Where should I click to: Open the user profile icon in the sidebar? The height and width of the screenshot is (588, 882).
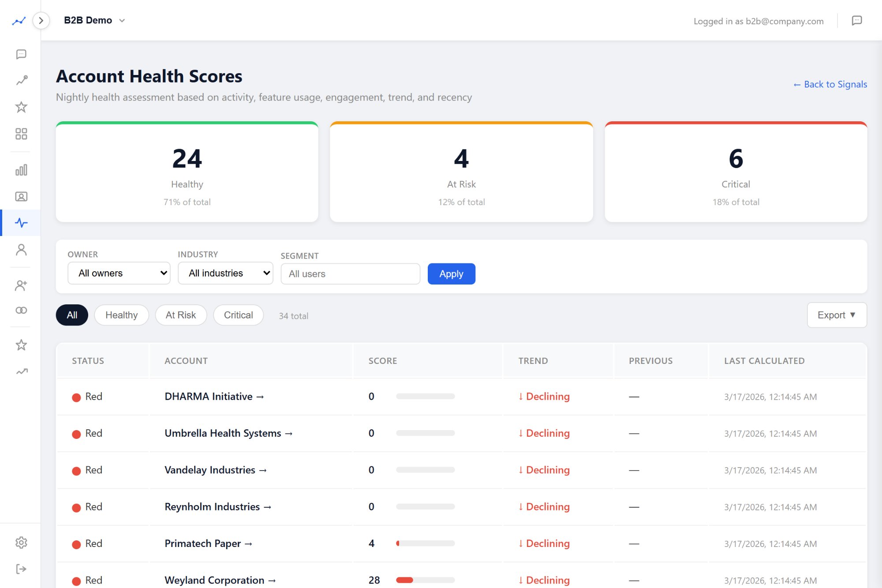21,250
